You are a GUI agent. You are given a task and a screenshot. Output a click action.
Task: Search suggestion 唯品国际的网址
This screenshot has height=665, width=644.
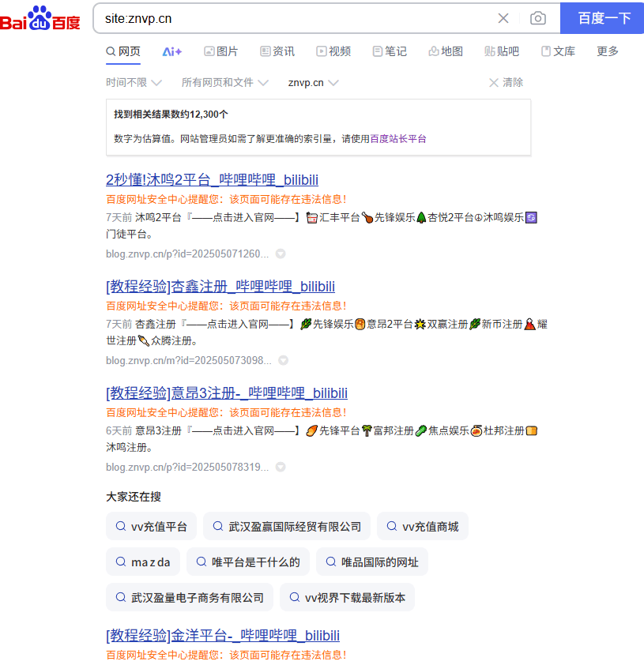point(372,562)
